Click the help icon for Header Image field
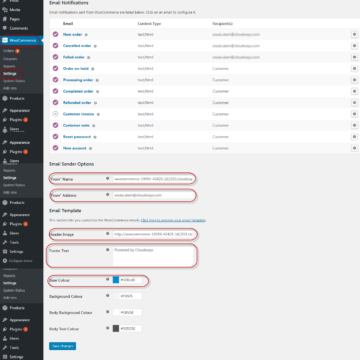 (107, 234)
